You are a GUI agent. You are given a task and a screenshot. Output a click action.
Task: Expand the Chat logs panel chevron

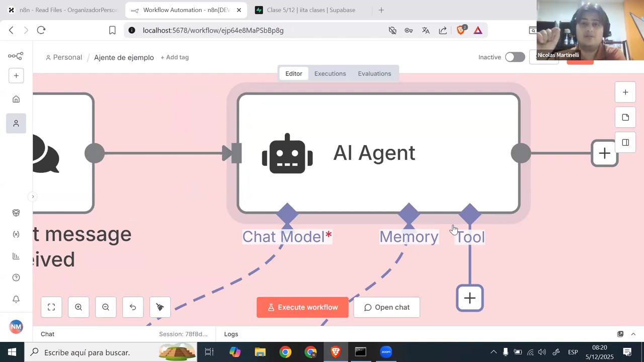click(x=633, y=334)
